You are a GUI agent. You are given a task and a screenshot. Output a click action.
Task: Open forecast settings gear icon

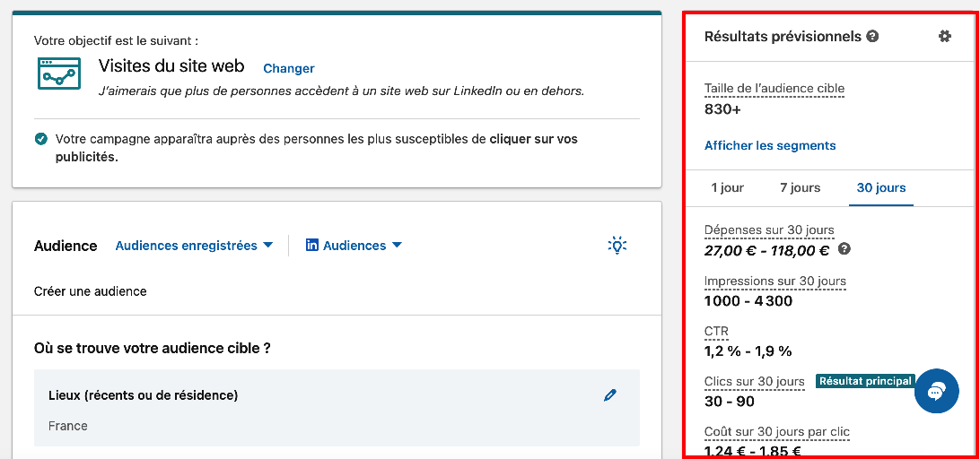[944, 37]
